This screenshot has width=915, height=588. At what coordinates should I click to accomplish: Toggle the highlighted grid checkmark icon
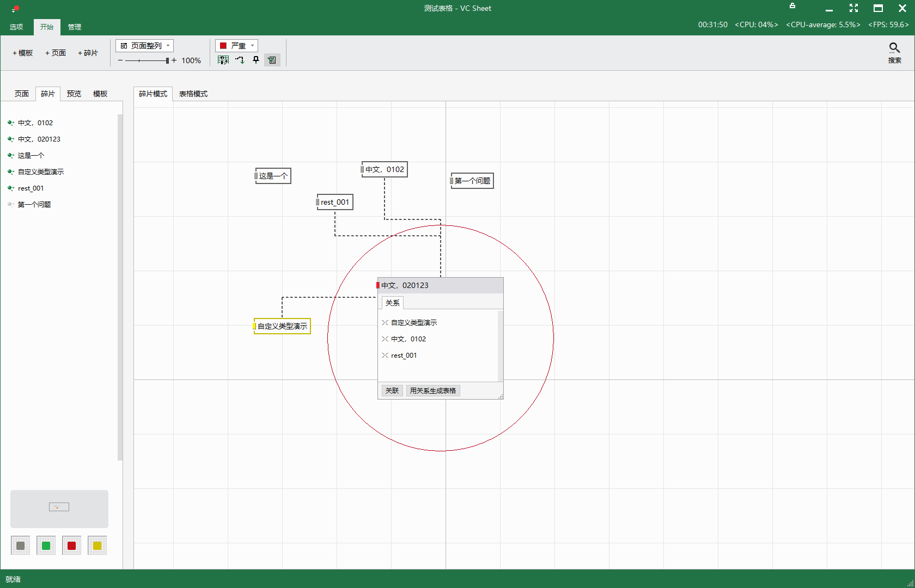point(272,60)
